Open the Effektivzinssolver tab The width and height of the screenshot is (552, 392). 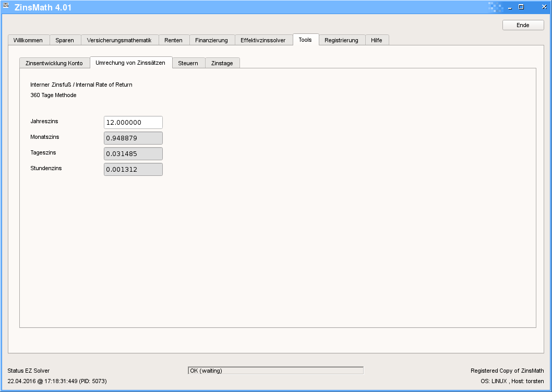coord(263,40)
